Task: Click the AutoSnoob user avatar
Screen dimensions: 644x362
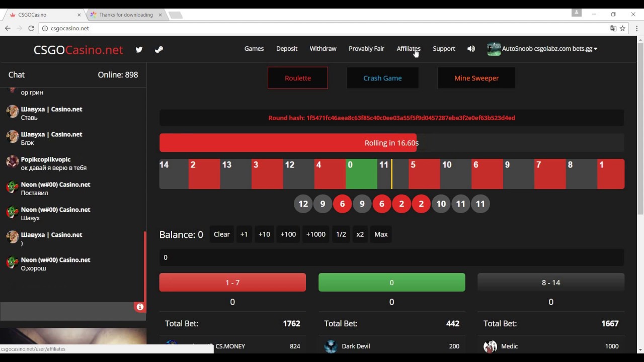Action: pyautogui.click(x=494, y=49)
